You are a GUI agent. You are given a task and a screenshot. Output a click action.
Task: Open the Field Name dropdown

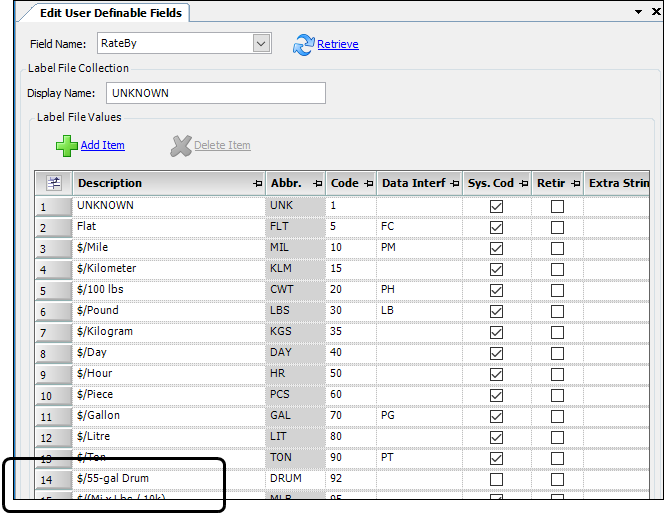[x=261, y=43]
